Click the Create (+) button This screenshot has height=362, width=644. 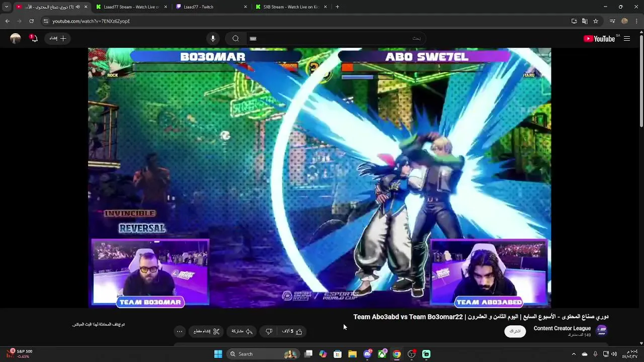click(58, 38)
